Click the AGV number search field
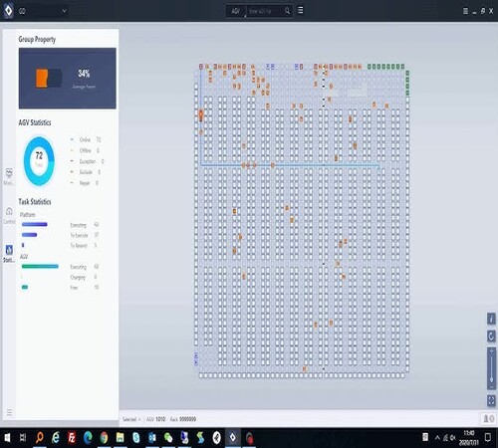 click(x=265, y=11)
